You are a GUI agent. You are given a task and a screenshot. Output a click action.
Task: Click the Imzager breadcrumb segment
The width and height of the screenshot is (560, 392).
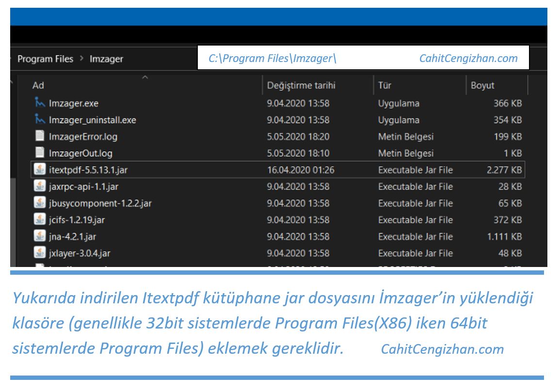tap(106, 59)
